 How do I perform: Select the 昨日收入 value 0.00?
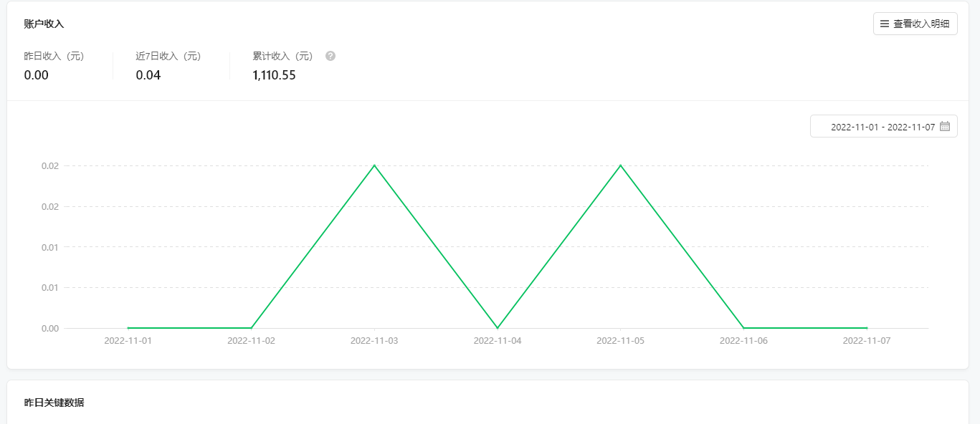coord(37,75)
